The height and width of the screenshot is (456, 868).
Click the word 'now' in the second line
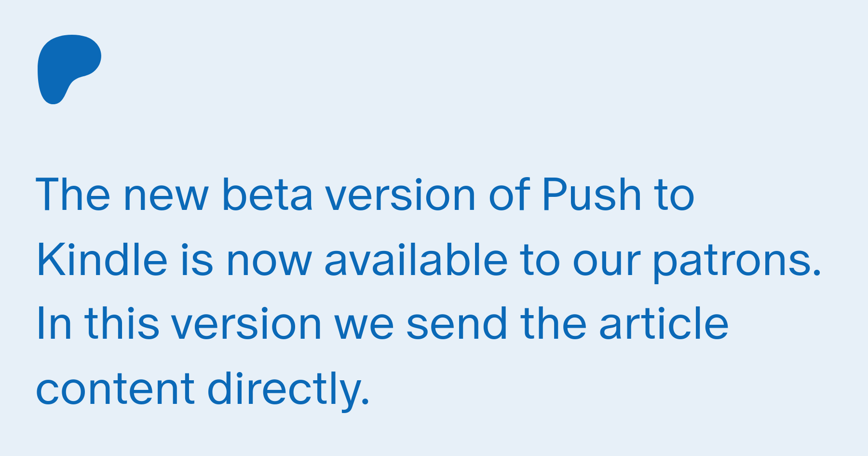tap(269, 263)
